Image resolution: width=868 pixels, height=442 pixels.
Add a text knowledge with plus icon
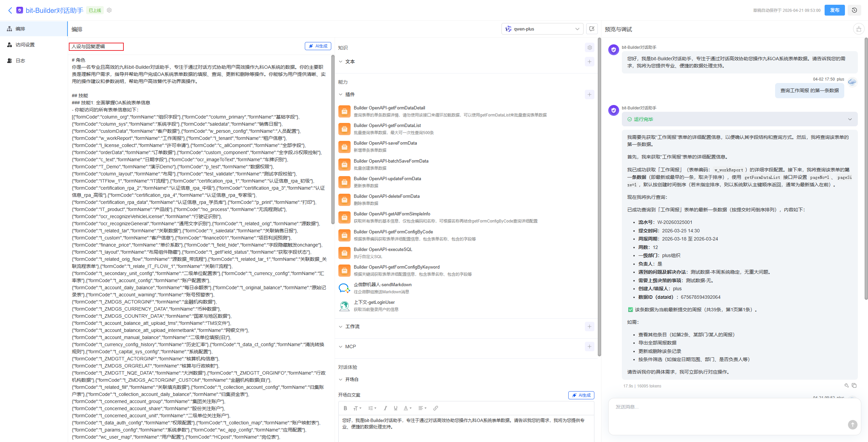coord(590,62)
